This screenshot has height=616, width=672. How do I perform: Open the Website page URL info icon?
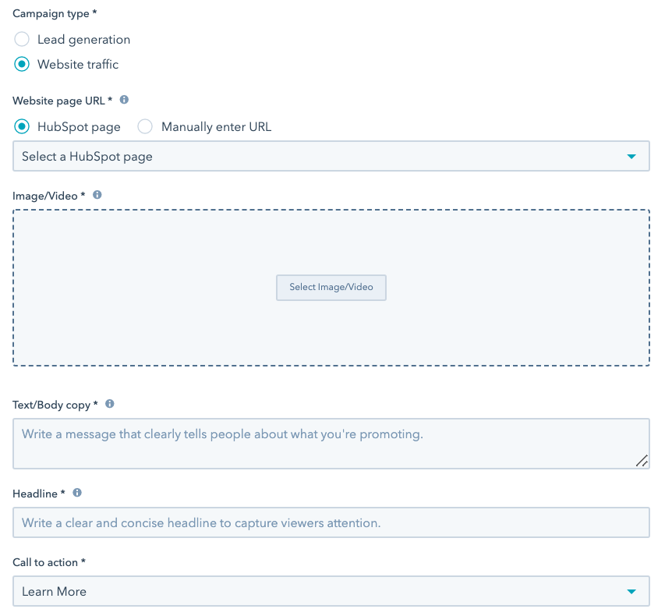click(124, 100)
